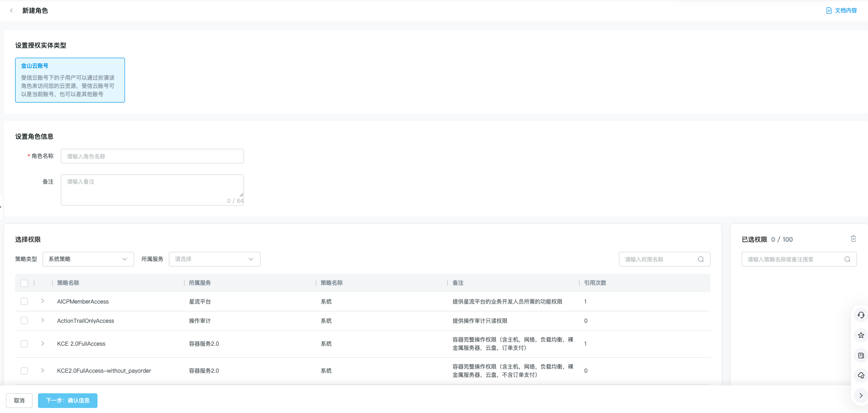Click search icon in 请输入权限名称 box

[700, 259]
